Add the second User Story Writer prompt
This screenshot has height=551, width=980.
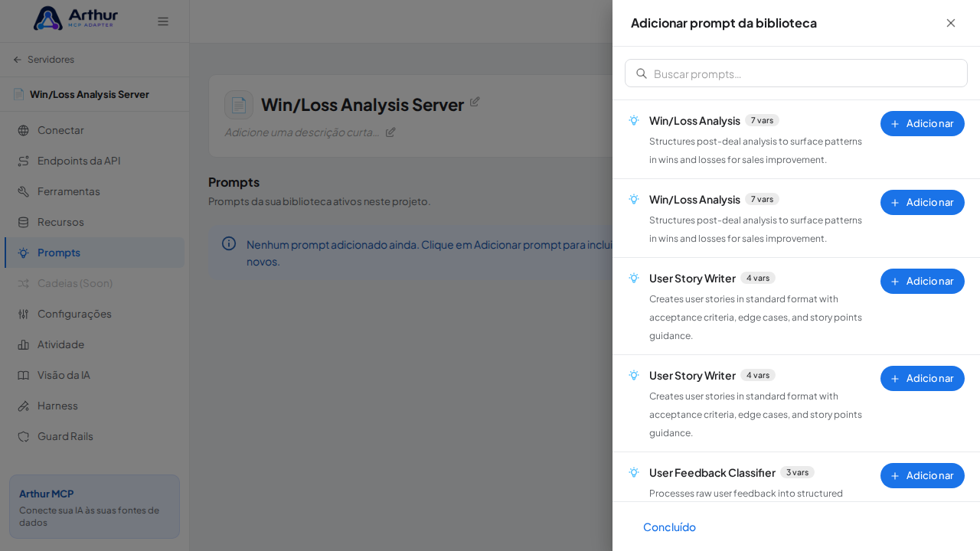[x=923, y=378]
